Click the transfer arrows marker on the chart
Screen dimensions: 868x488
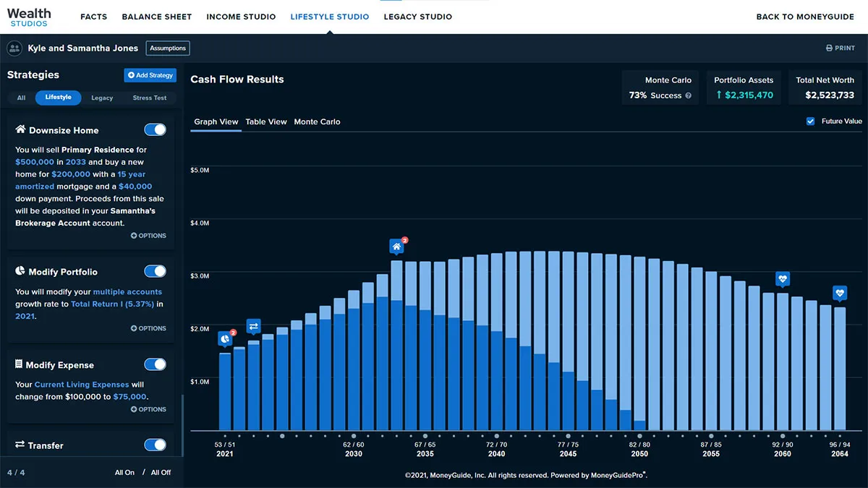[x=253, y=327]
